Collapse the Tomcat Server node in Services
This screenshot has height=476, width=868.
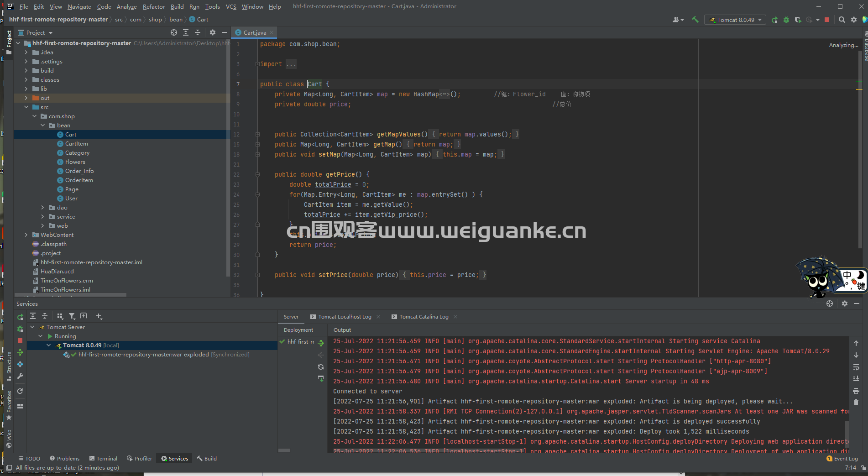click(32, 327)
